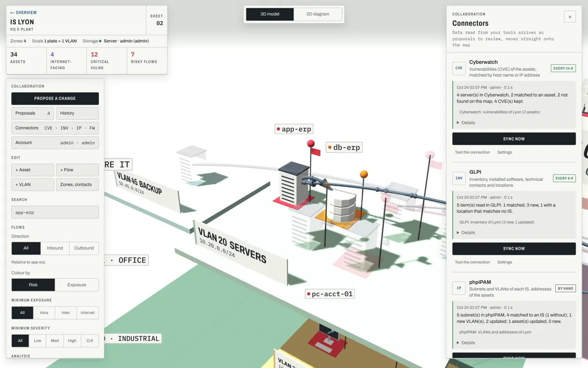Test the Cyberwatch connection

click(472, 152)
